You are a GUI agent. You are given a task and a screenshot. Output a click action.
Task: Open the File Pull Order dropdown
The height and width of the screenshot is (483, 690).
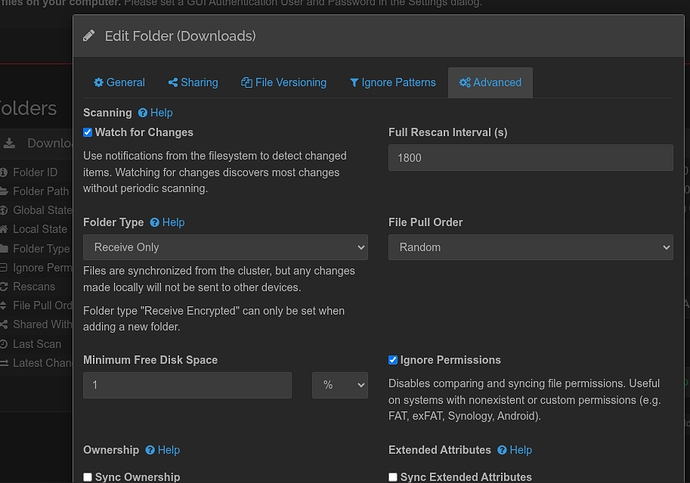[530, 247]
